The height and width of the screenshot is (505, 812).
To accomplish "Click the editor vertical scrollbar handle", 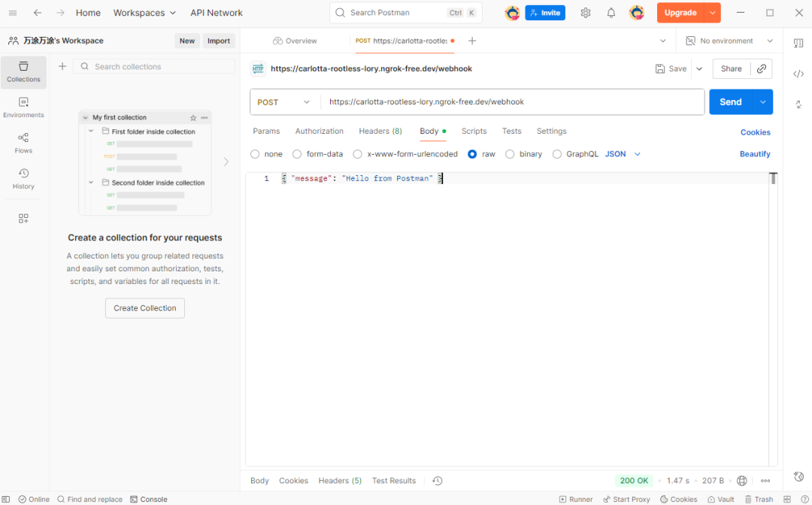I will (x=772, y=179).
